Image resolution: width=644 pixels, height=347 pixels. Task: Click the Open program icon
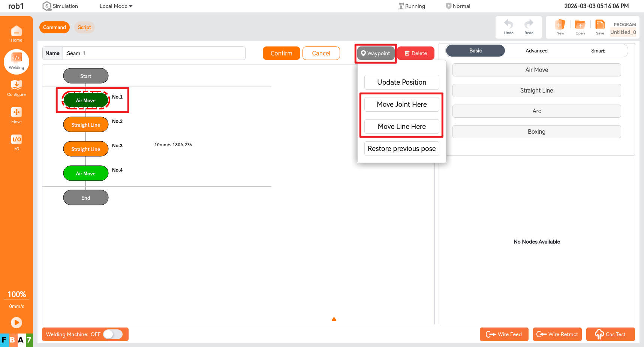coord(580,27)
